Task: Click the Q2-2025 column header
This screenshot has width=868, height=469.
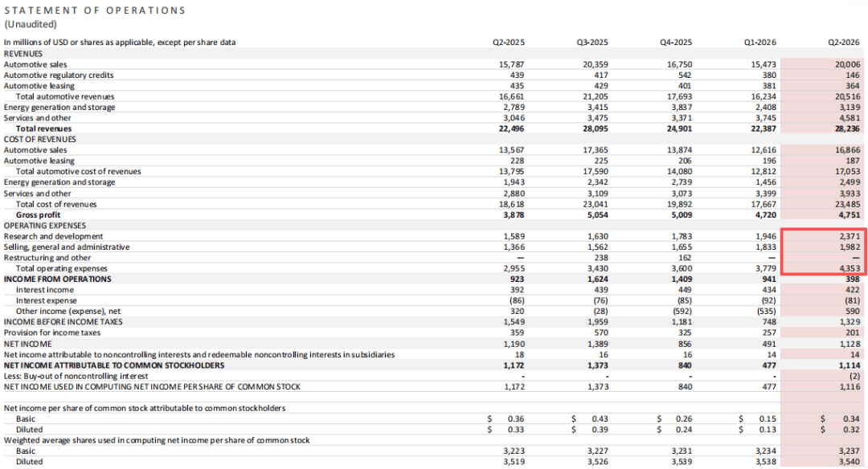Action: pos(509,42)
